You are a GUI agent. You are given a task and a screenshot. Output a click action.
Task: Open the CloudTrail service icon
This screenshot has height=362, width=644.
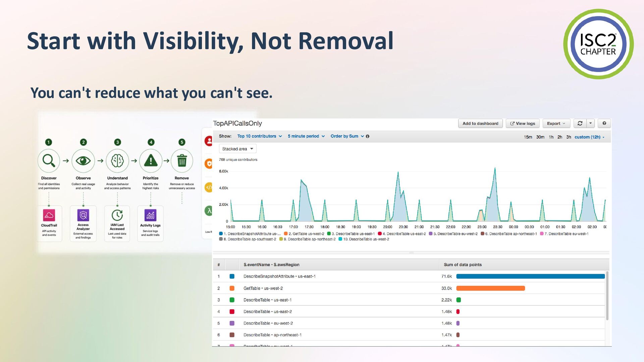[x=49, y=215]
